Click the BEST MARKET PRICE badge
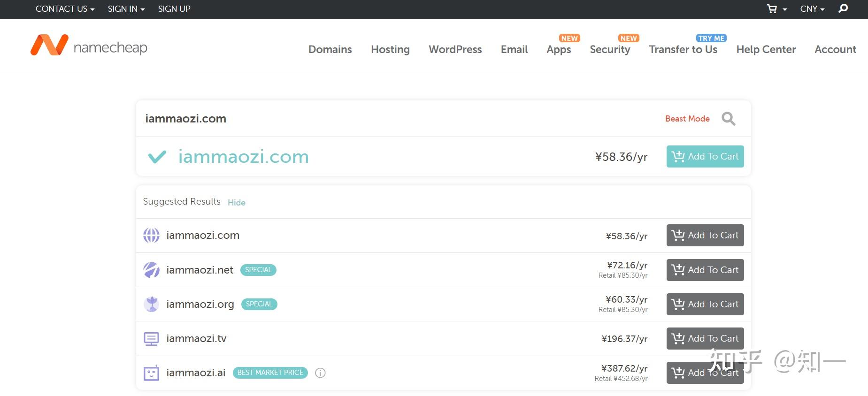The image size is (868, 396). coord(270,373)
